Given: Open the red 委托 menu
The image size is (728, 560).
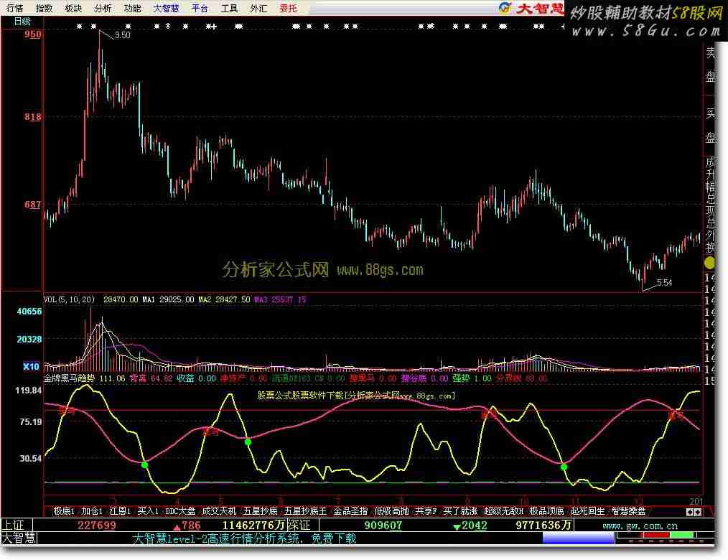Looking at the screenshot, I should pyautogui.click(x=288, y=8).
